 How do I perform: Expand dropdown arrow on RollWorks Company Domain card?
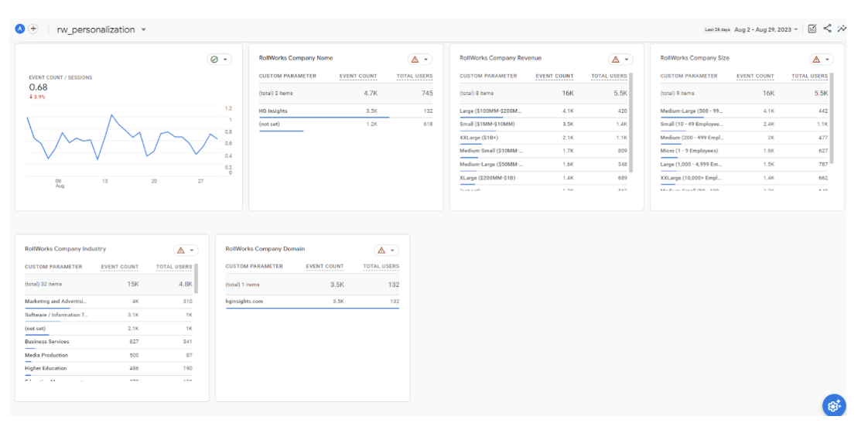[392, 251]
